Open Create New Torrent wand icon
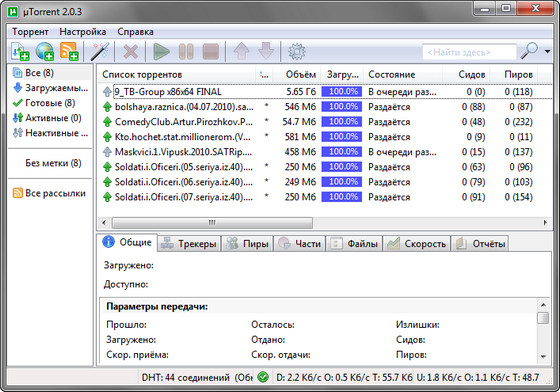 point(100,52)
